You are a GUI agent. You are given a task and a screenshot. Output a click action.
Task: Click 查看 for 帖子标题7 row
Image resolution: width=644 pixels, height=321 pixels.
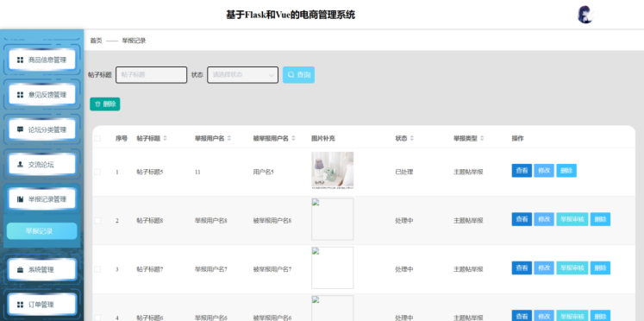pos(522,268)
